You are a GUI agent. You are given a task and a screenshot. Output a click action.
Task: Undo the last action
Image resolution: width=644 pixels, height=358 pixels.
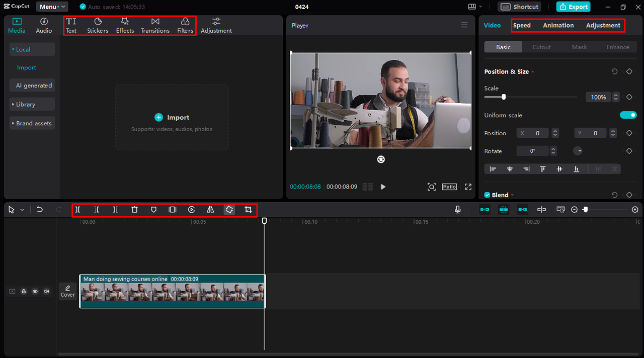(40, 210)
